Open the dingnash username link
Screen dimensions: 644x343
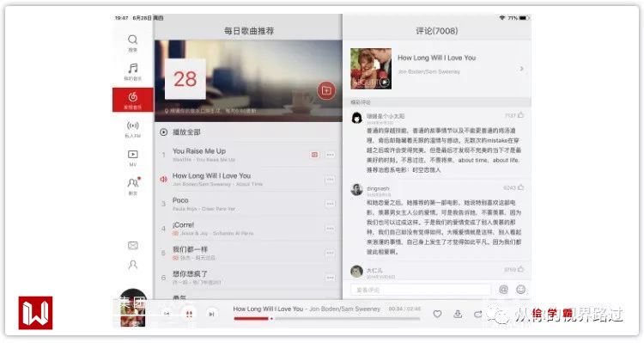tap(378, 188)
